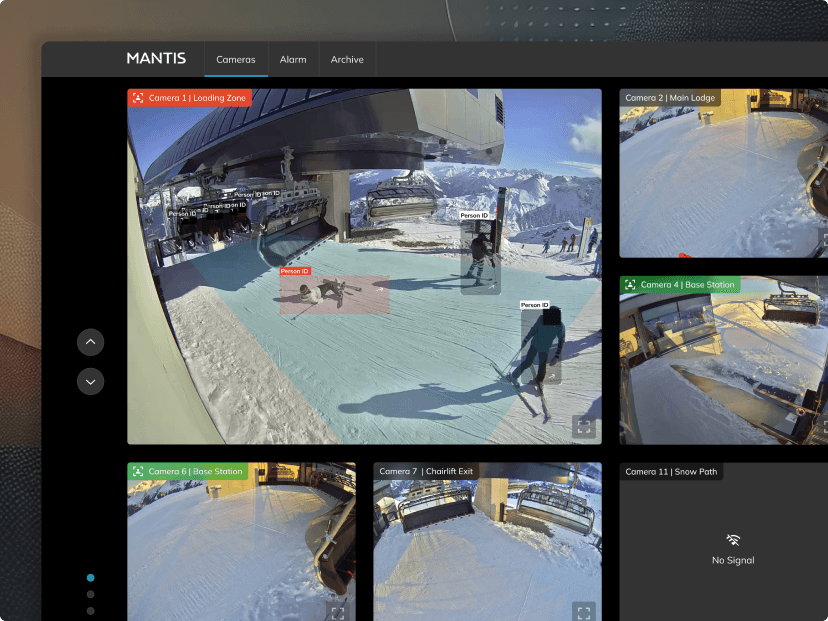Select the third page indicator dot
Viewport: 828px width, 621px height.
coord(90,610)
